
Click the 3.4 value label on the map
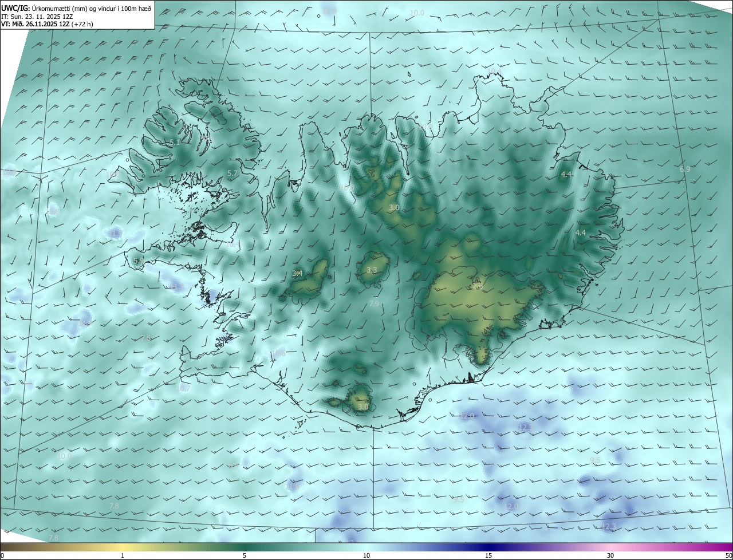297,274
